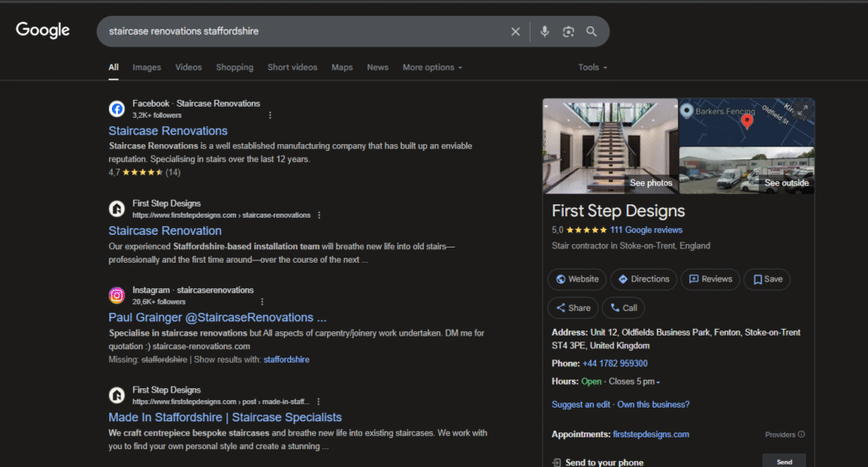Open the 111 Google reviews link
Screen dimensions: 868x467
[x=646, y=230]
